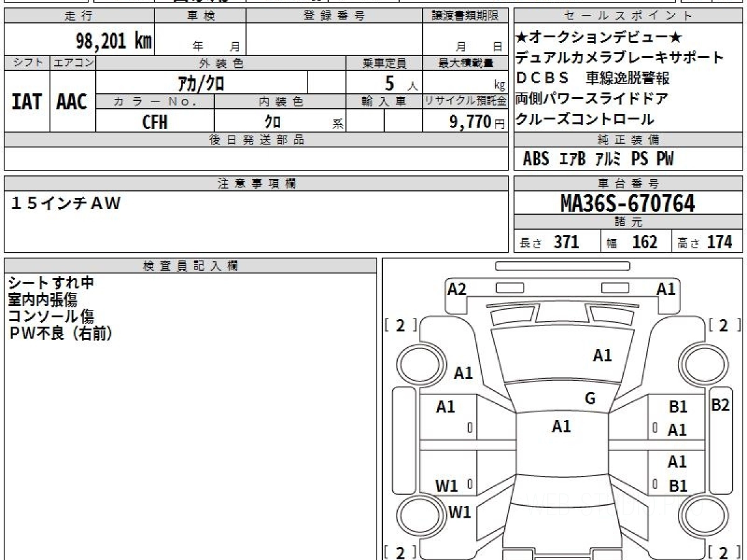The width and height of the screenshot is (747, 560).
Task: Select the クルーズコントロール line
Action: pos(585,119)
